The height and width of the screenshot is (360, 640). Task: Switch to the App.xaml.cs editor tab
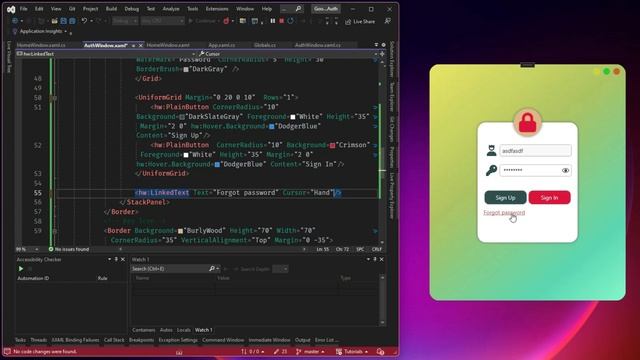222,45
